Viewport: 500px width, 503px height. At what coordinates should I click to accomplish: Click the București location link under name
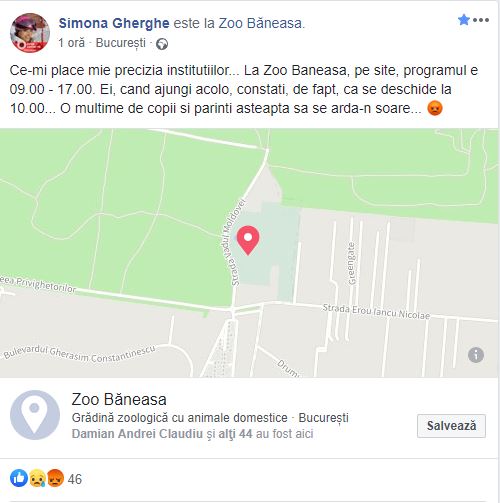(121, 43)
